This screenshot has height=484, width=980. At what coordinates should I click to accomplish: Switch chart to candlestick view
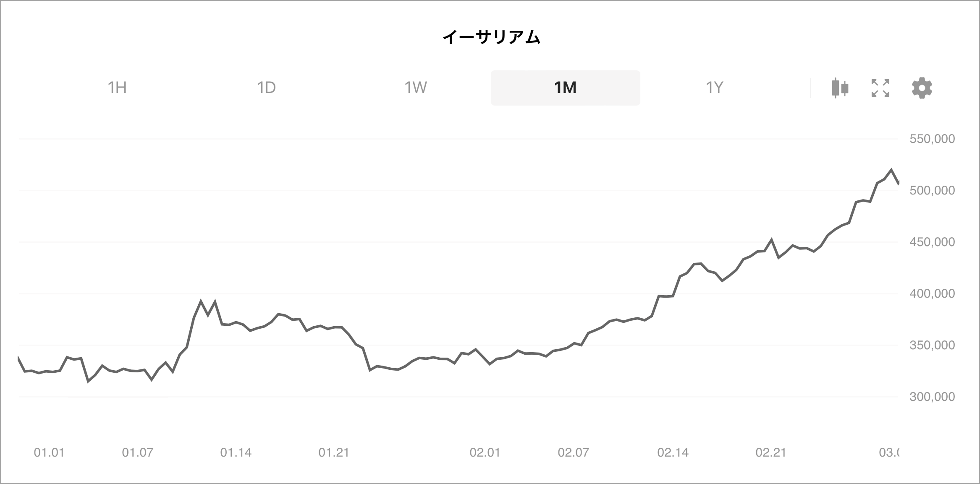pos(840,88)
